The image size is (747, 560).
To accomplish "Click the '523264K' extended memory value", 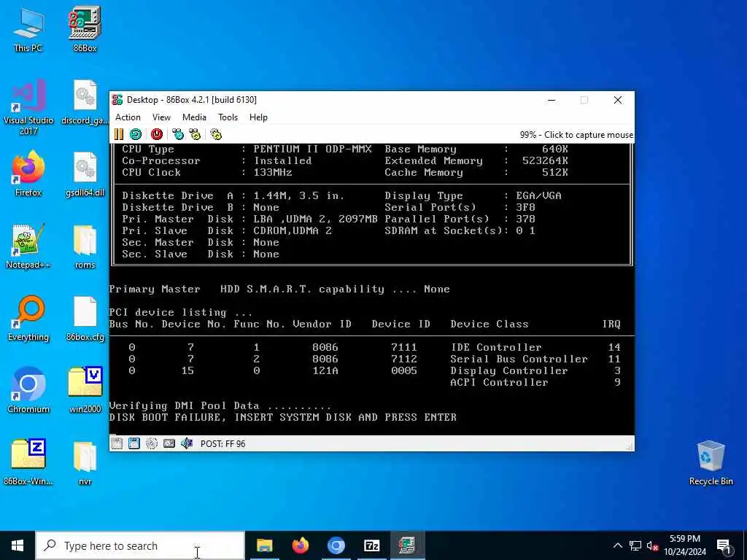I will [545, 161].
